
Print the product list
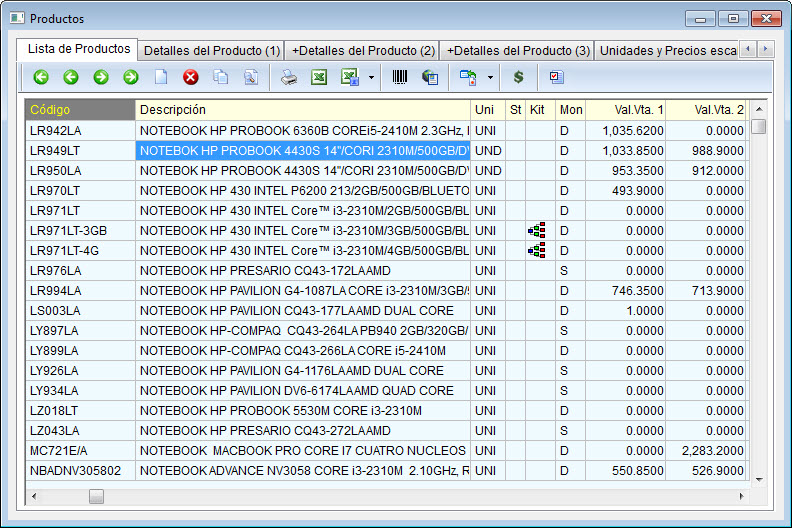289,77
